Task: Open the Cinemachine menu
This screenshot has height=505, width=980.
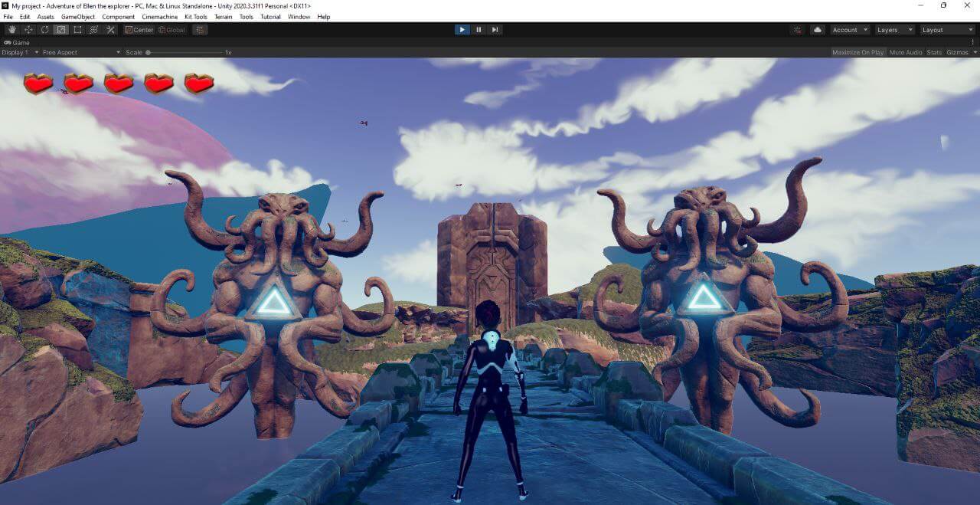Action: [x=159, y=17]
